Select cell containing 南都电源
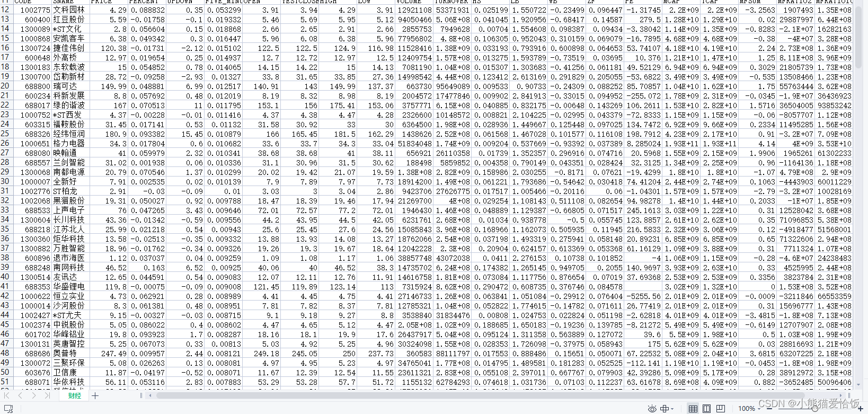Viewport: 868px width, 414px height. [70, 172]
